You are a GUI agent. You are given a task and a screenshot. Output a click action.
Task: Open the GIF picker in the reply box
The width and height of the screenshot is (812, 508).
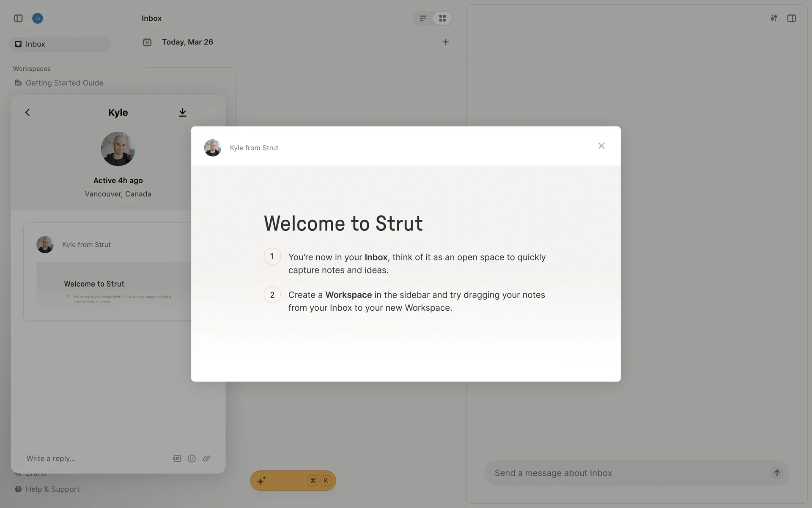177,458
